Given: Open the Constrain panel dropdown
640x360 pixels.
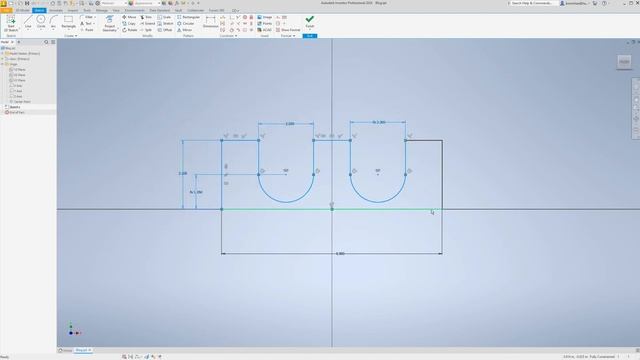Looking at the screenshot, I should point(229,36).
